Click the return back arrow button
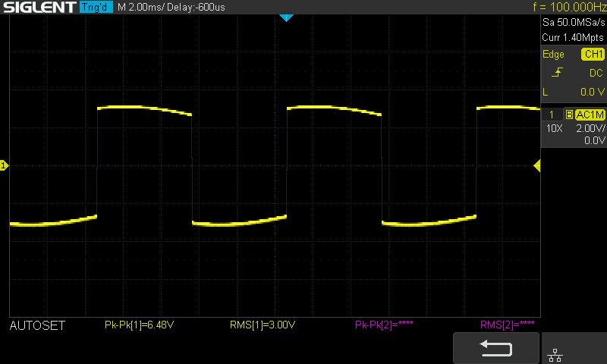Viewport: 607px width, 364px height. pyautogui.click(x=496, y=348)
